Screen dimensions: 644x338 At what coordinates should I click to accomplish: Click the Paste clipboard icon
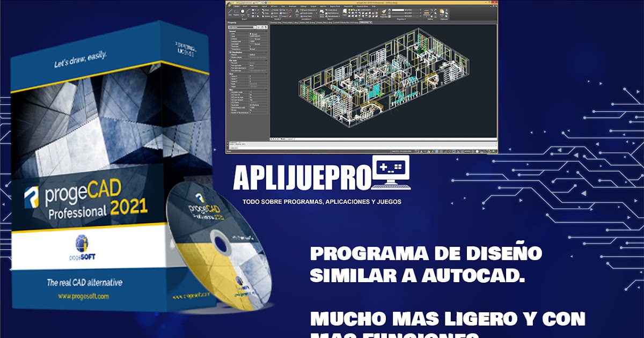442,12
